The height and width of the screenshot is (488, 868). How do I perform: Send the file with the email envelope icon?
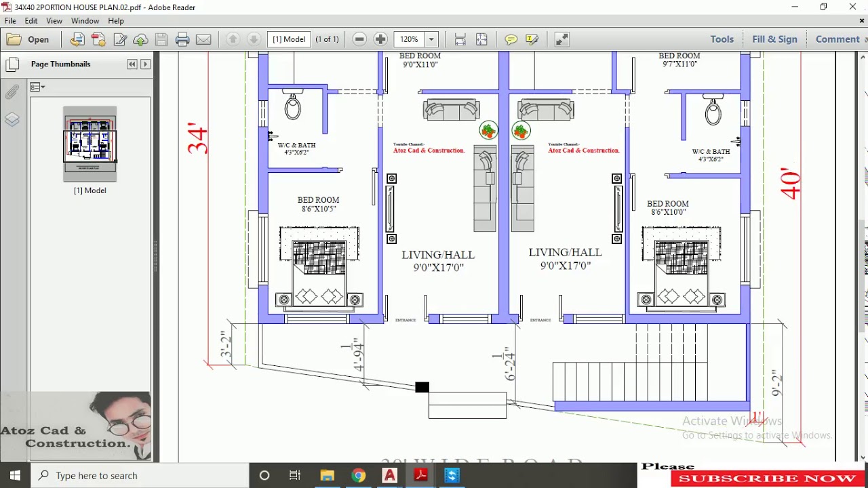(203, 39)
